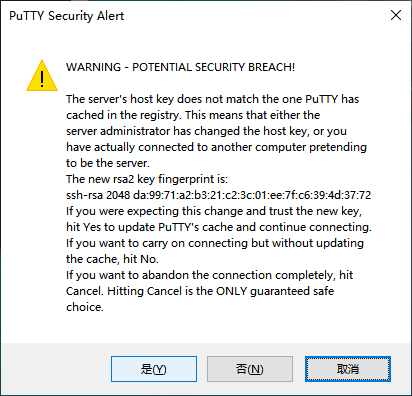Click the PuTTY Security Alert title text
Image resolution: width=412 pixels, height=396 pixels.
coord(67,16)
